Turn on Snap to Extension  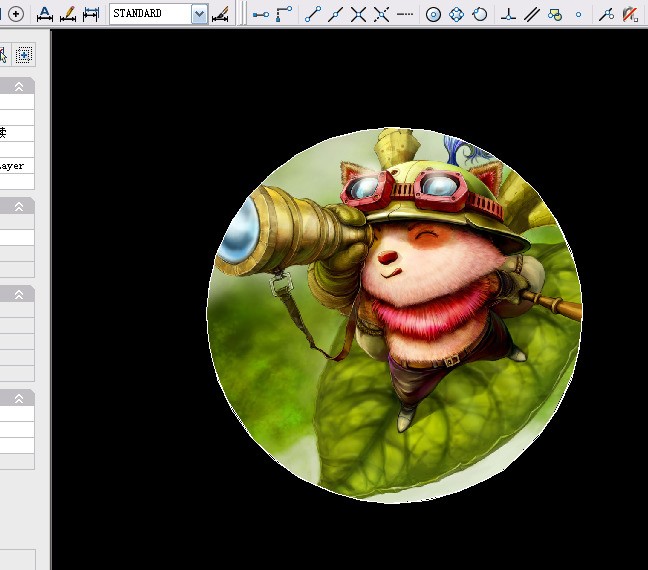(405, 14)
